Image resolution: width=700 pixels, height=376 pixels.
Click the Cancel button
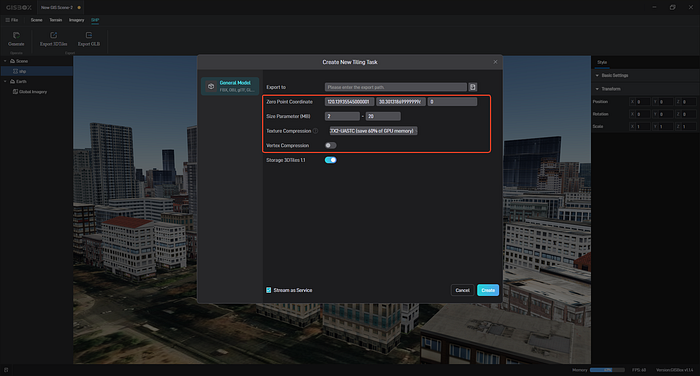point(462,290)
